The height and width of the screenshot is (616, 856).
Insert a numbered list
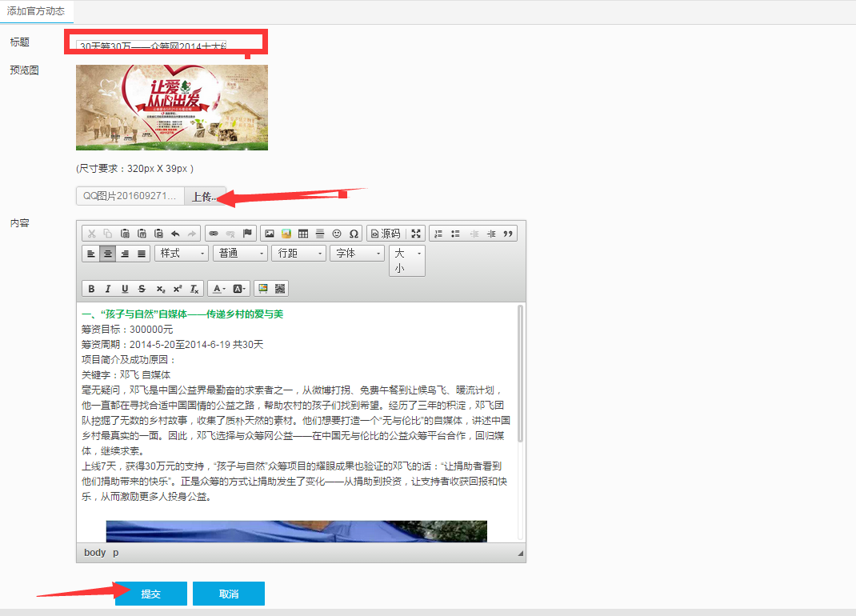point(438,234)
